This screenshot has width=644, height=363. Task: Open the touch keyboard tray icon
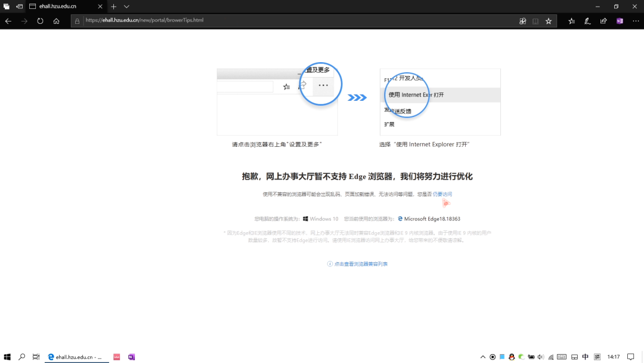(562, 357)
